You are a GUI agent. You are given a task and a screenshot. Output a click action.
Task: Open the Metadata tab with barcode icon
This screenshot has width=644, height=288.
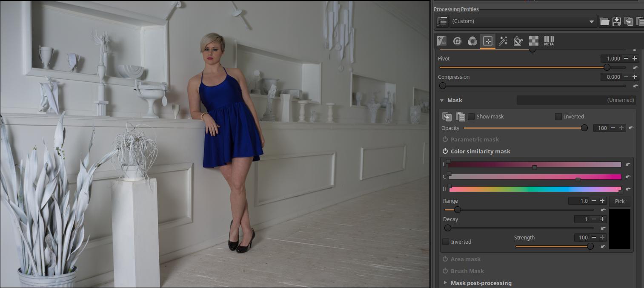(x=549, y=41)
